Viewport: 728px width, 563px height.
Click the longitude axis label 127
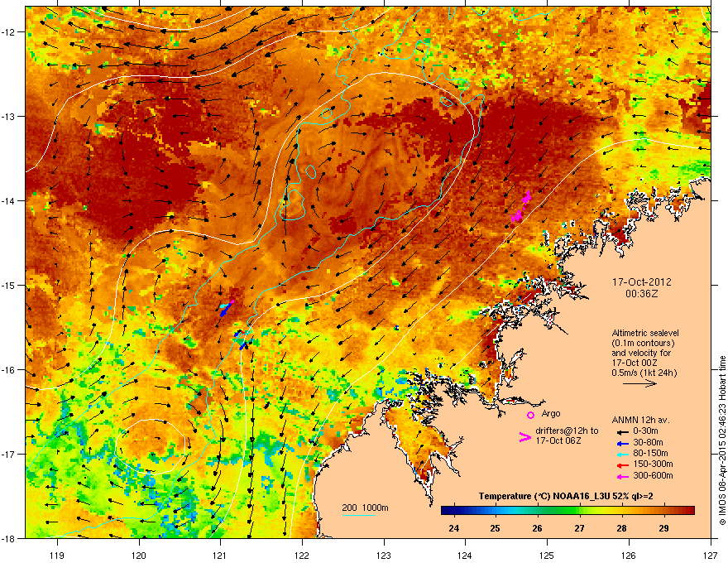point(711,555)
